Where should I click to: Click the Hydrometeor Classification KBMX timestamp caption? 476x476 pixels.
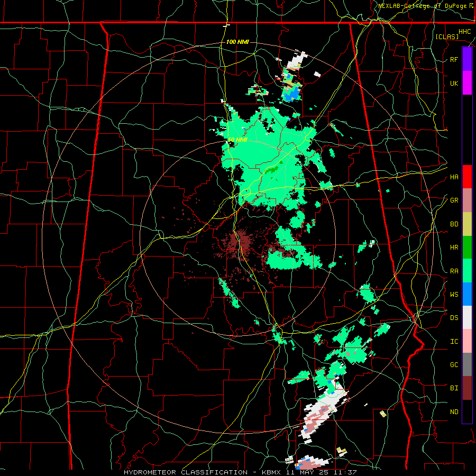240,472
